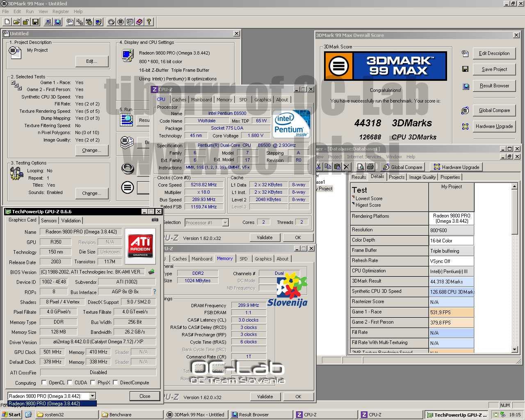525x420 pixels.
Task: Open the Caches tab in upper CPU-Z
Action: click(179, 100)
